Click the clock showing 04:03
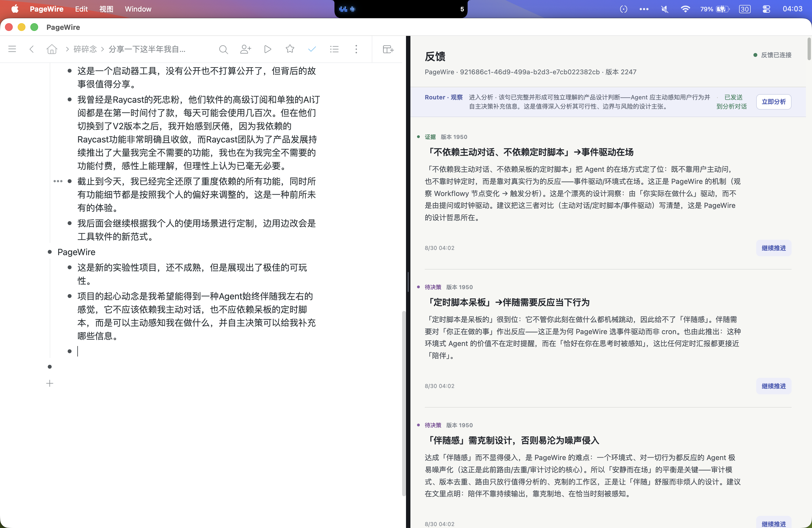The width and height of the screenshot is (812, 528). tap(792, 9)
